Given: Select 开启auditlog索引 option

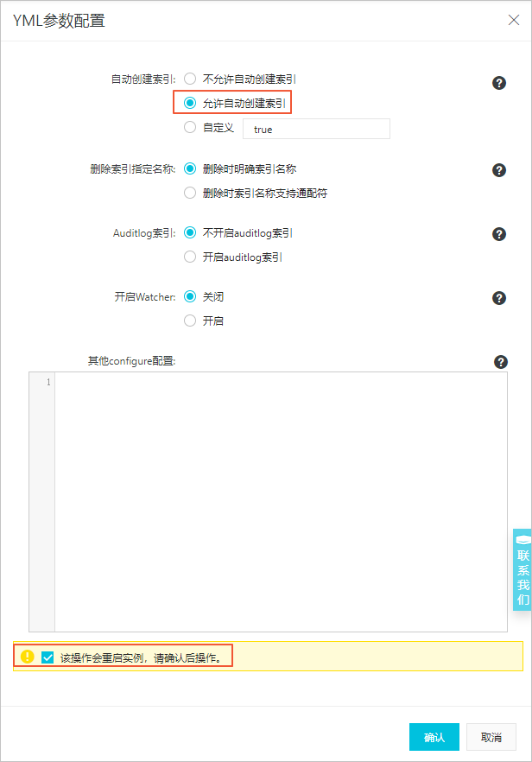Looking at the screenshot, I should pos(190,257).
